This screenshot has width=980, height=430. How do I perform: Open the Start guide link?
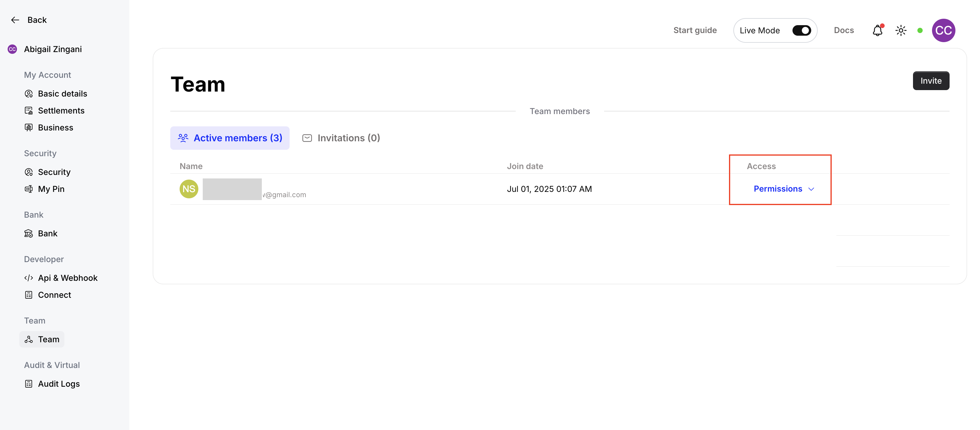tap(695, 30)
